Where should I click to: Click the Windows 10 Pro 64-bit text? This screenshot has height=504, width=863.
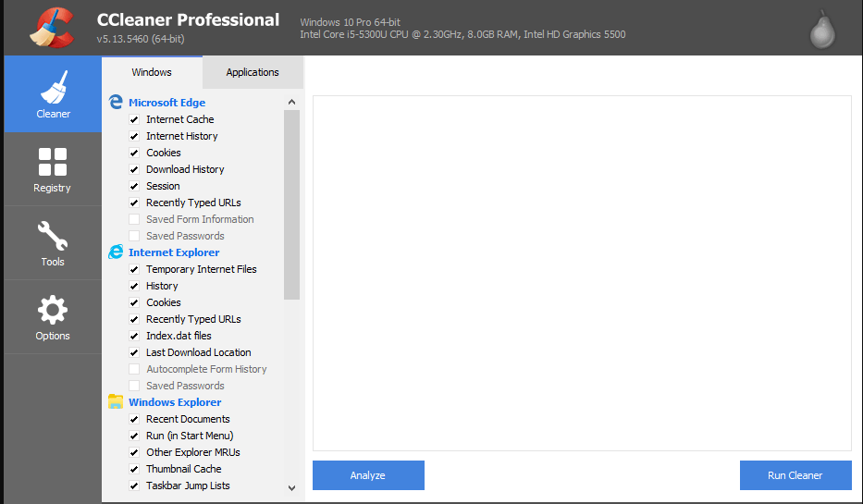point(350,22)
